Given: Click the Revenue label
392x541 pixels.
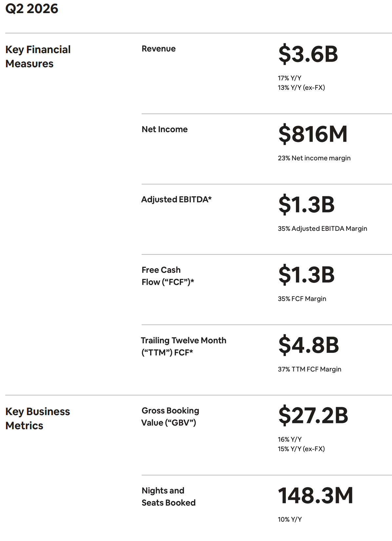Looking at the screenshot, I should (159, 49).
